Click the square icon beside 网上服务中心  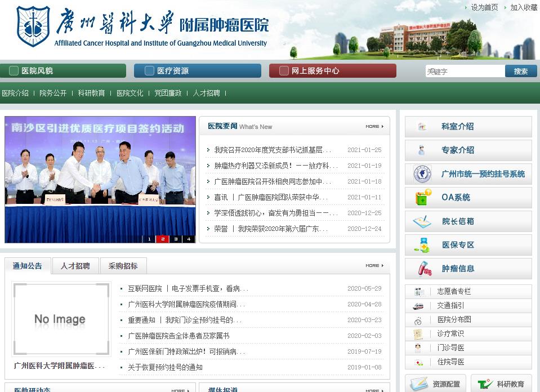(284, 70)
